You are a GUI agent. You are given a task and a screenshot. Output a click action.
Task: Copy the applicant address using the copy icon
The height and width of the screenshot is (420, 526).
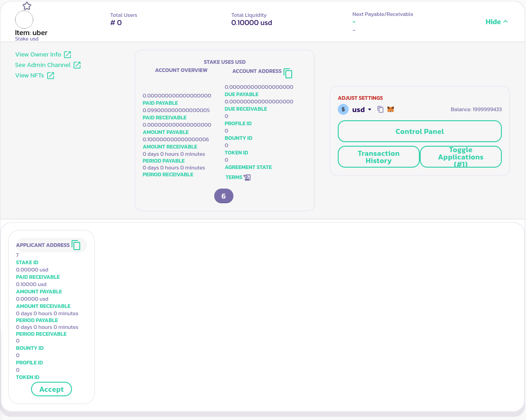point(76,245)
